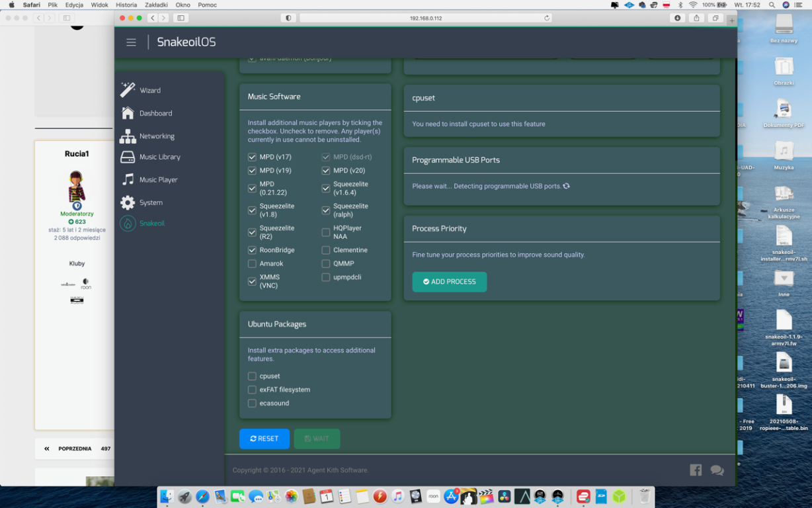The image size is (812, 508).
Task: Enable the cpuset package checkbox
Action: [252, 376]
